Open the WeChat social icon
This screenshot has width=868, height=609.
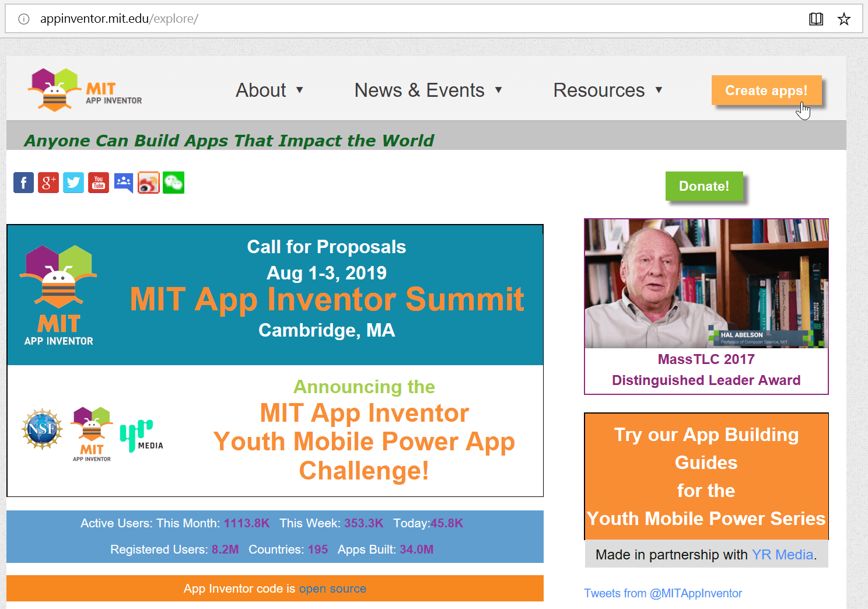(x=174, y=183)
